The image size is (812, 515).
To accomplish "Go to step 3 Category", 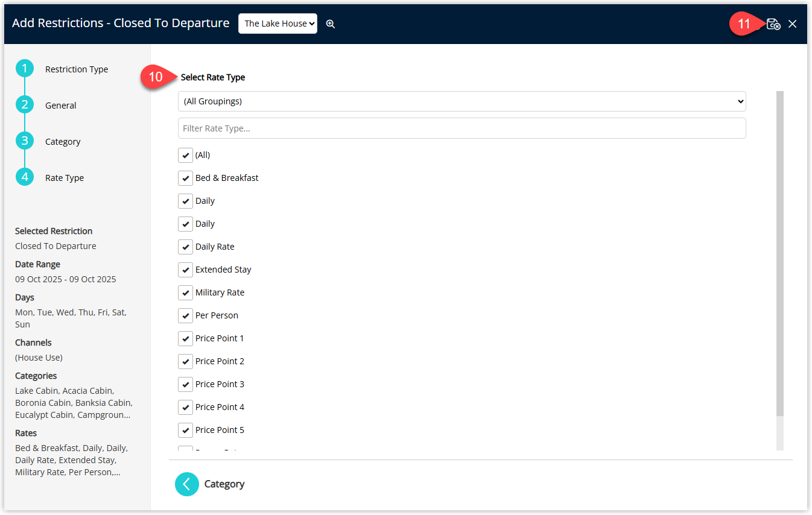I will (x=25, y=141).
